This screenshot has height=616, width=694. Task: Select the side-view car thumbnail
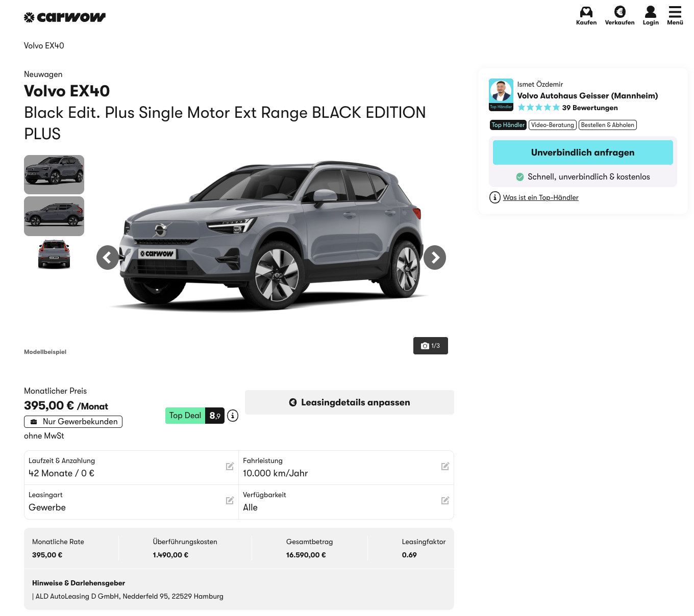point(54,216)
